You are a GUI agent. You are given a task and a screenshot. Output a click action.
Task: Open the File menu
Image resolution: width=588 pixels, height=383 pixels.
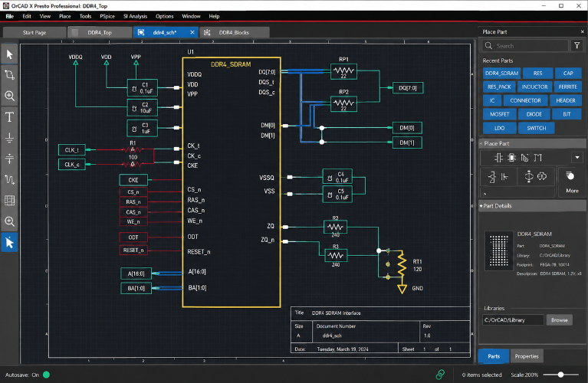coord(10,16)
